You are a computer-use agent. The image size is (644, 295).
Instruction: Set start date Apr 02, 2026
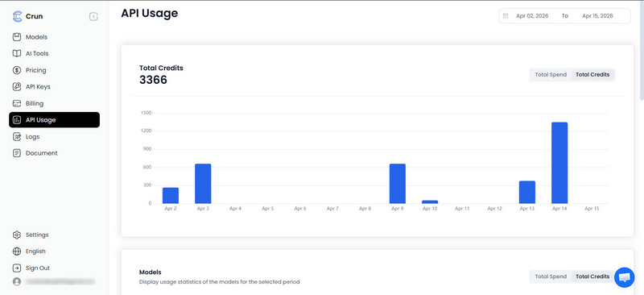pyautogui.click(x=532, y=16)
